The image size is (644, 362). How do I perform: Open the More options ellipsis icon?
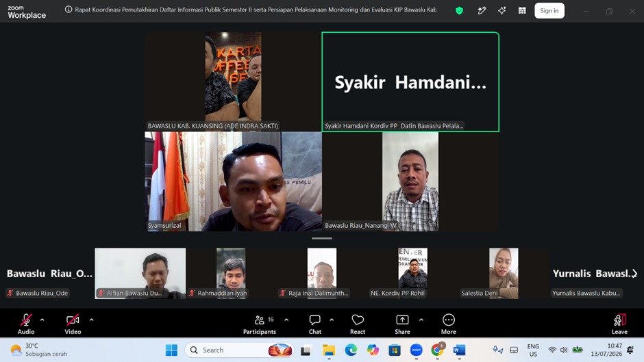[449, 324]
